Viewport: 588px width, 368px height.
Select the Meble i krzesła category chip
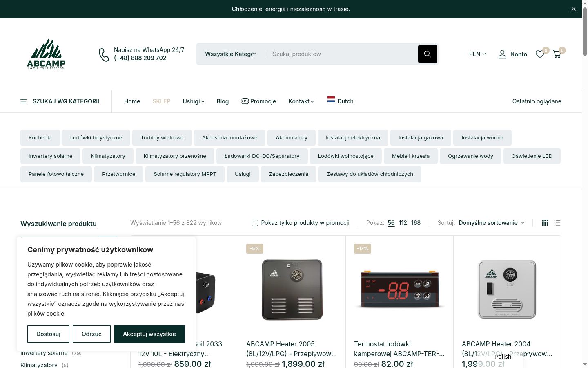411,156
